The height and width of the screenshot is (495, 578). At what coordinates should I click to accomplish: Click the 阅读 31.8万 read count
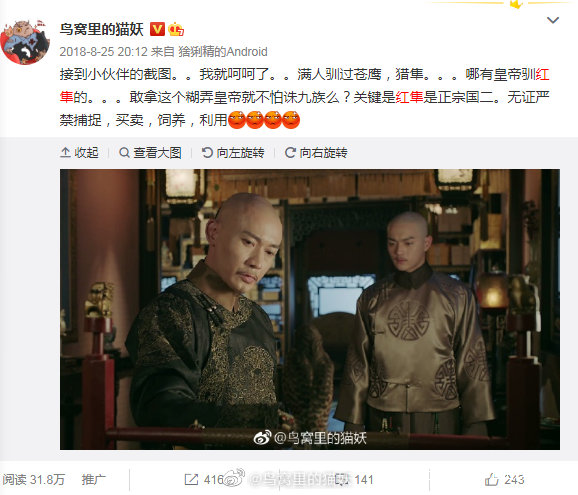click(34, 480)
